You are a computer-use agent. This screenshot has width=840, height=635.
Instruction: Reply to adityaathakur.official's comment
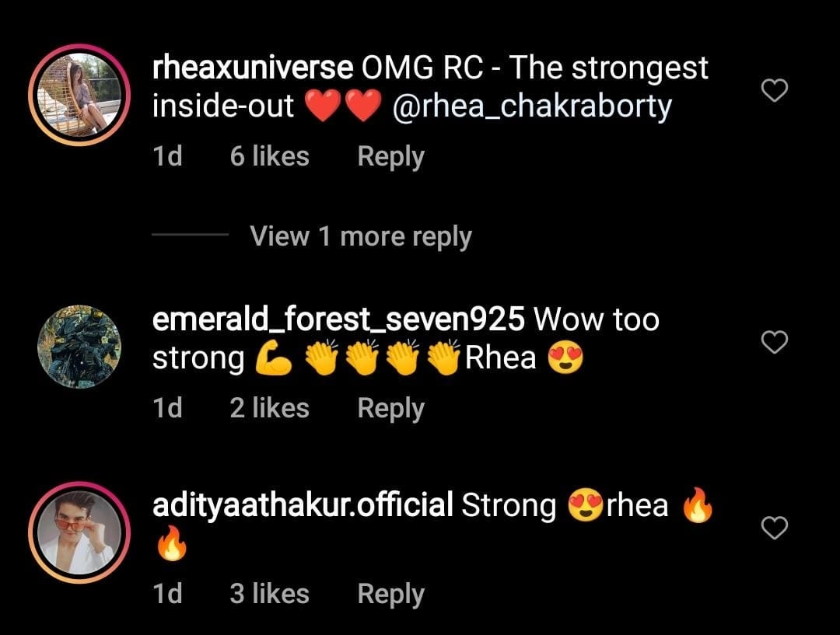(x=390, y=595)
